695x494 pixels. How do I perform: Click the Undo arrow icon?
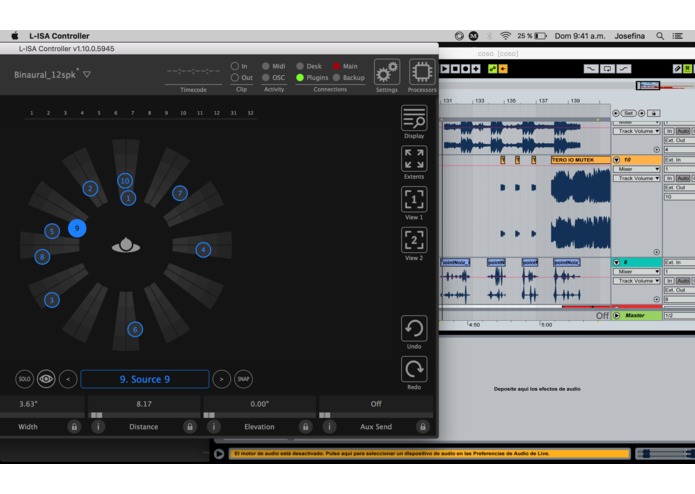click(x=414, y=328)
